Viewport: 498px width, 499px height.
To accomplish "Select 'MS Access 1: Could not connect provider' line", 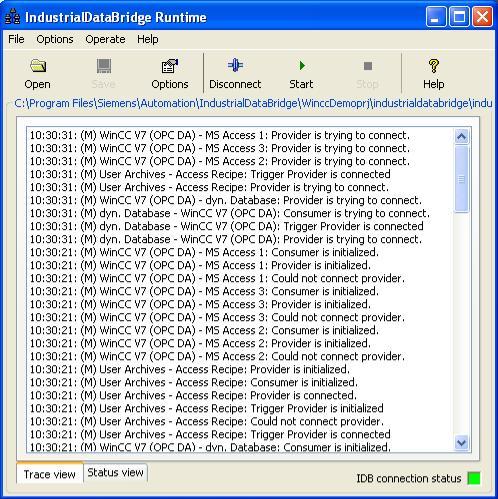I will tap(217, 278).
